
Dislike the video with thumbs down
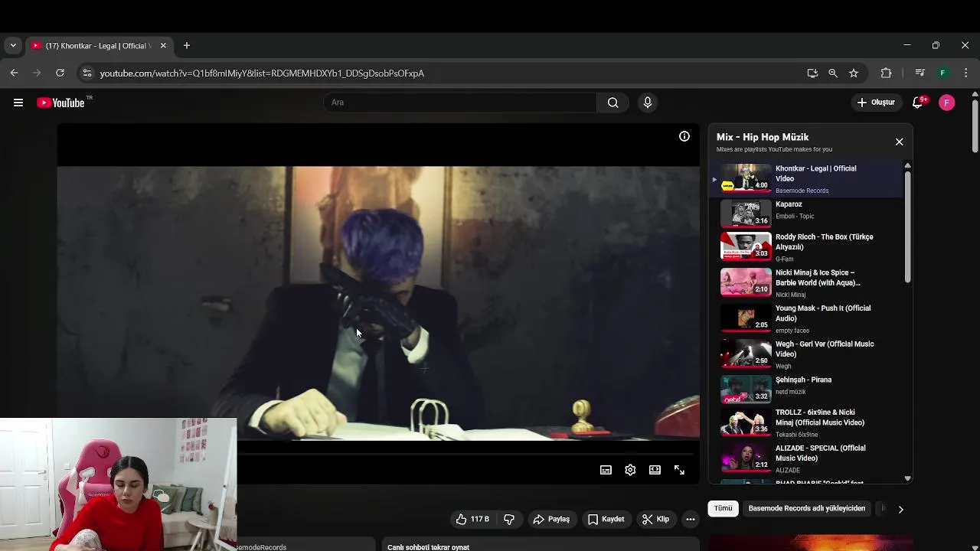[x=509, y=519]
